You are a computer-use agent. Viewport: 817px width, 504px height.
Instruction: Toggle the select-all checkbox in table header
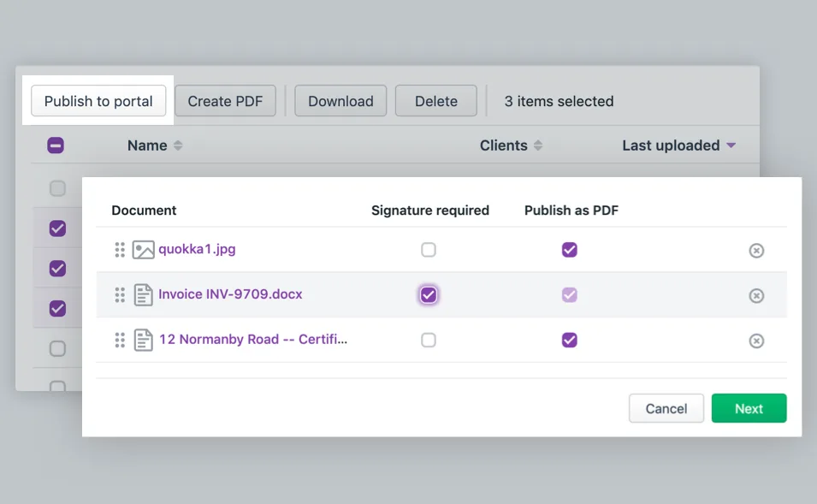pos(56,145)
